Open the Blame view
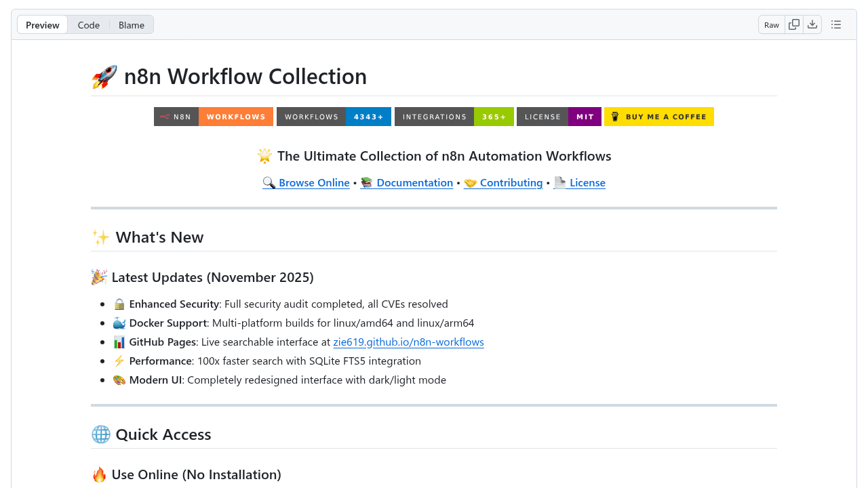 pyautogui.click(x=131, y=24)
